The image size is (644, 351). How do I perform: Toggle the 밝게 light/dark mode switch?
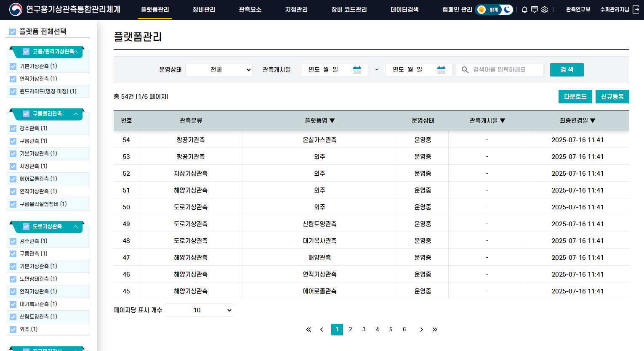[494, 10]
